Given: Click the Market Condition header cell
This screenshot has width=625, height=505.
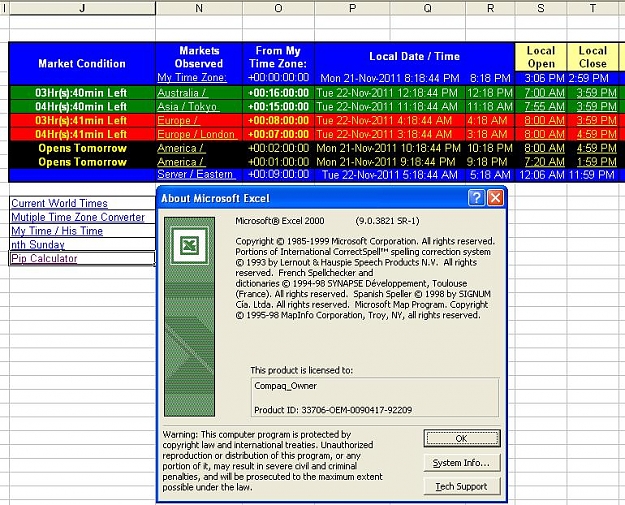Looking at the screenshot, I should pos(82,64).
